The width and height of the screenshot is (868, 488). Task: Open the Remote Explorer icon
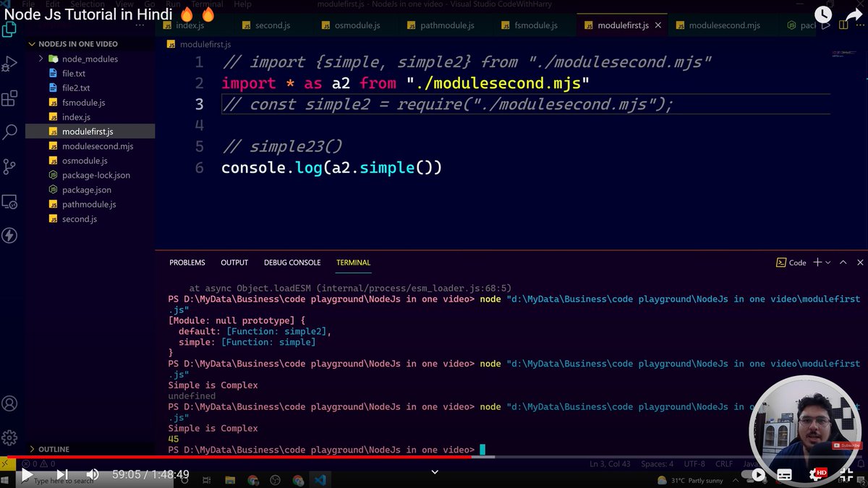click(9, 201)
